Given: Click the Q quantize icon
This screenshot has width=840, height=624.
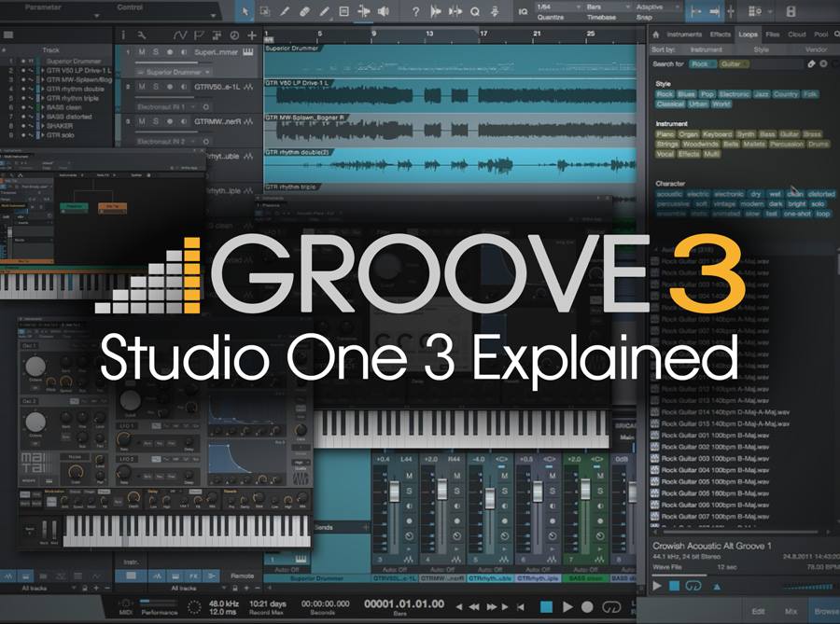Looking at the screenshot, I should (475, 11).
